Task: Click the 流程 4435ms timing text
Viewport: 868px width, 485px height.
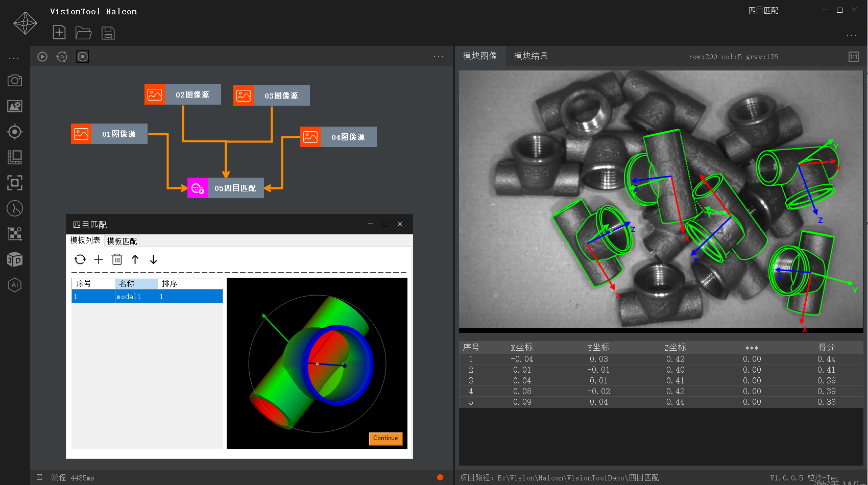Action: (x=73, y=478)
